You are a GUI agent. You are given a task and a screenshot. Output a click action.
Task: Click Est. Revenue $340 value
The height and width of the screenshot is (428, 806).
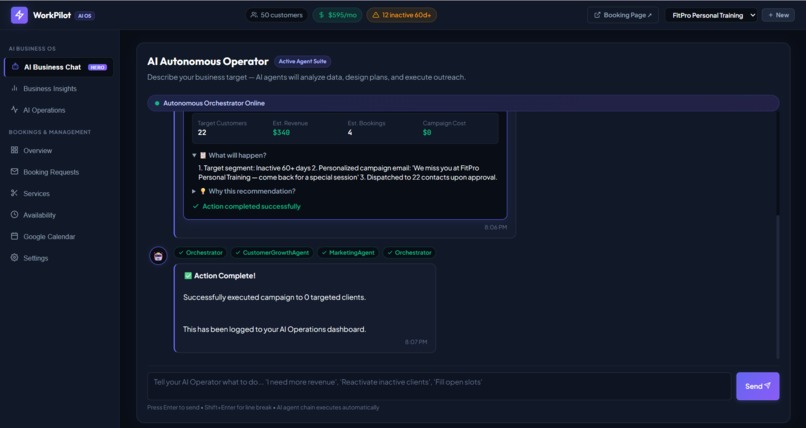click(281, 132)
